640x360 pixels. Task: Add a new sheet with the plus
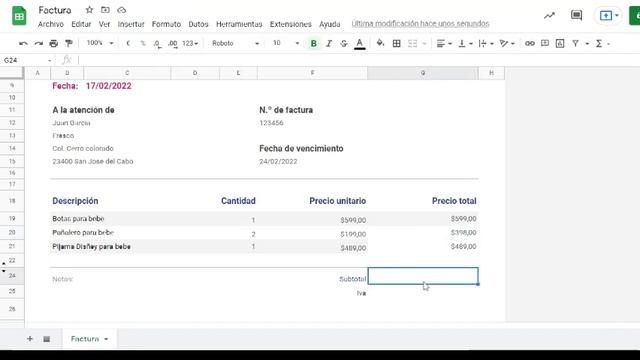point(30,339)
